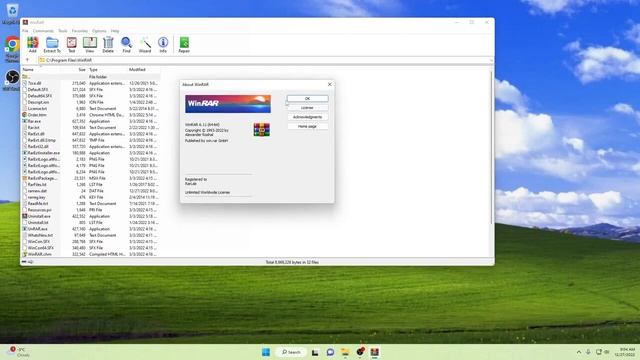Select the UnRAR.exe file row
The image size is (640, 360).
90,229
